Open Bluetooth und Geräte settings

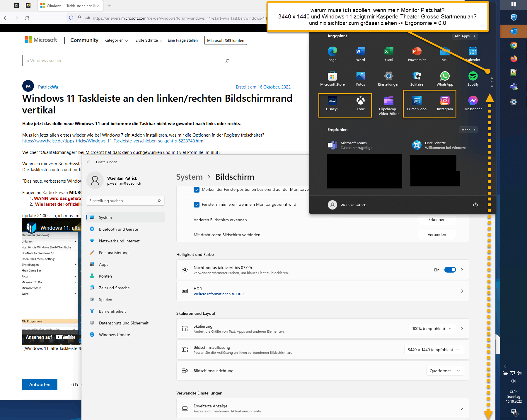tap(125, 229)
